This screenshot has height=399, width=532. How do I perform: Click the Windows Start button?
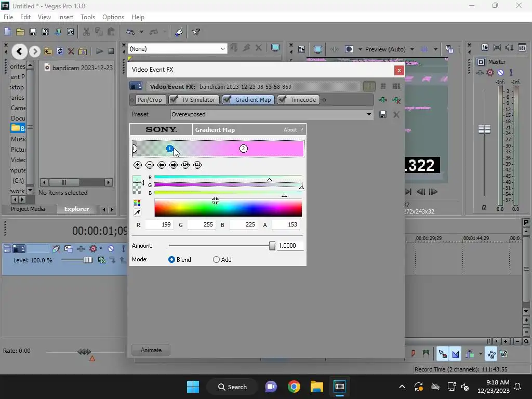click(193, 387)
